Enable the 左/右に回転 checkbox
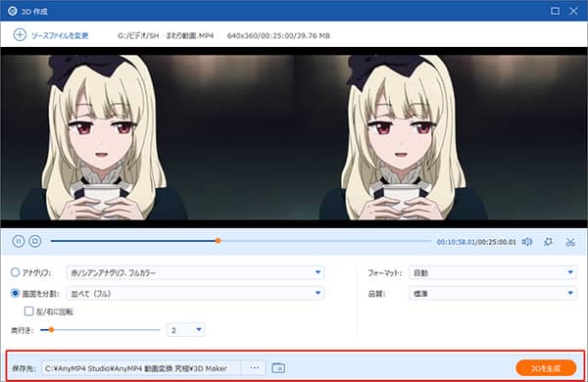The width and height of the screenshot is (588, 382). (28, 310)
